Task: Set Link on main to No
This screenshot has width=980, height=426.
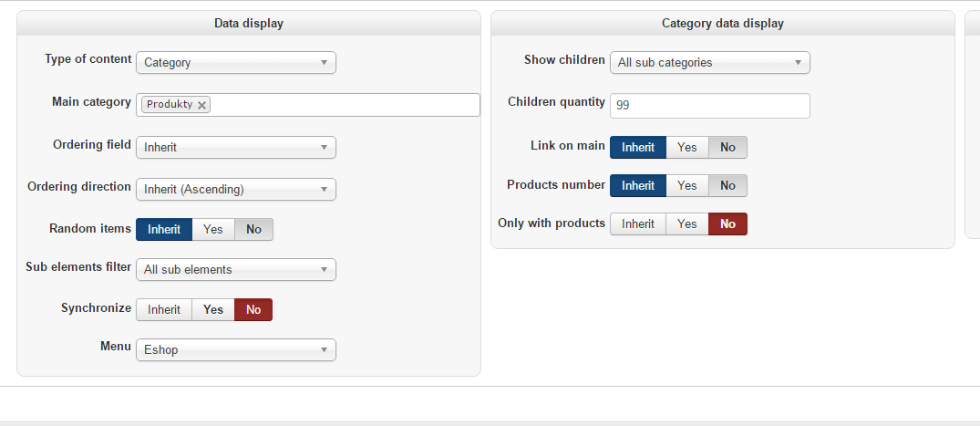Action: [x=727, y=147]
